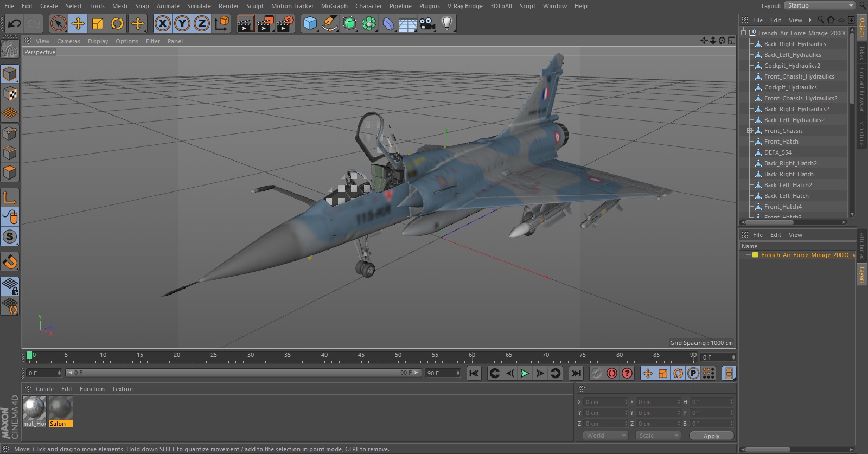The height and width of the screenshot is (454, 868).
Task: Open the World coordinate dropdown
Action: pyautogui.click(x=605, y=436)
